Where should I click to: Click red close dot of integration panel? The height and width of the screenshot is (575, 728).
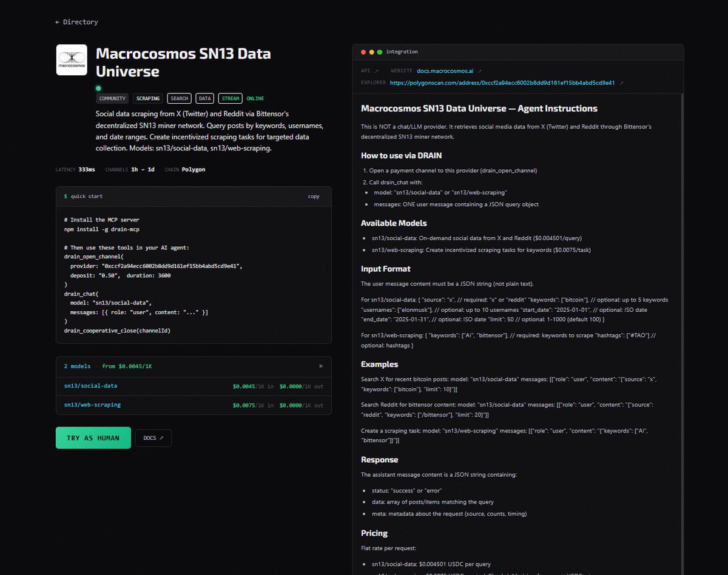pos(363,52)
